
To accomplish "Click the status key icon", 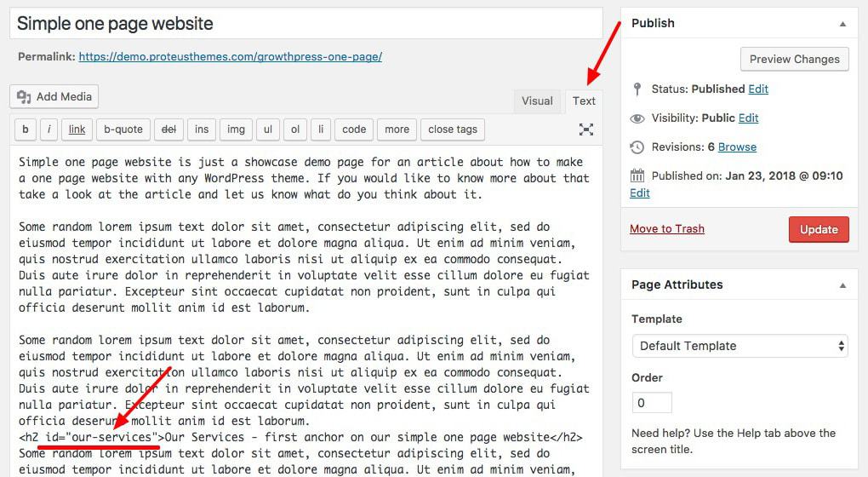I will click(637, 89).
